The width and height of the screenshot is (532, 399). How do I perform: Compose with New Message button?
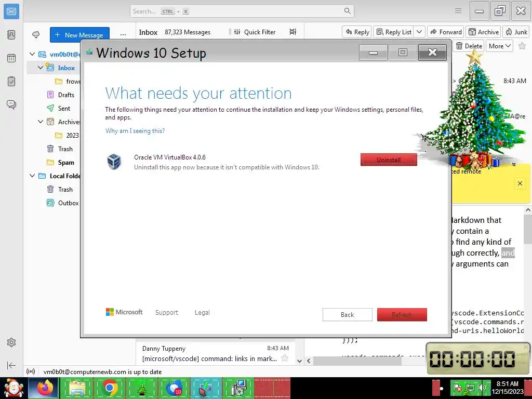tap(79, 35)
